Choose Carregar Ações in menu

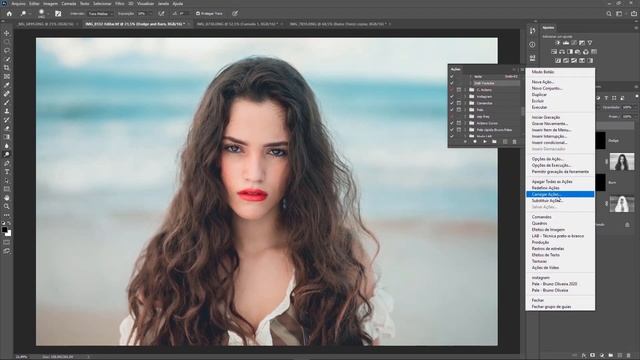point(560,194)
